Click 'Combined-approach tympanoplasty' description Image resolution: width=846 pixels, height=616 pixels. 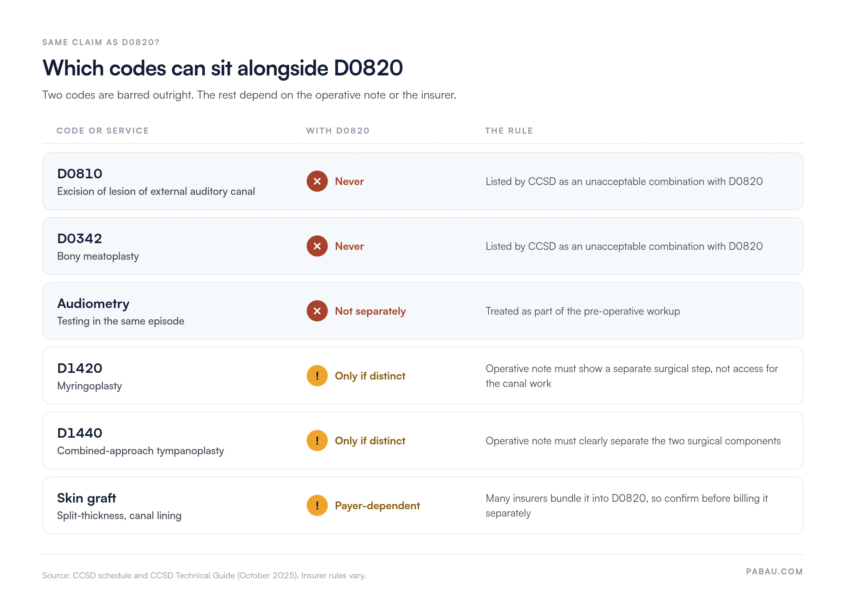[140, 451]
